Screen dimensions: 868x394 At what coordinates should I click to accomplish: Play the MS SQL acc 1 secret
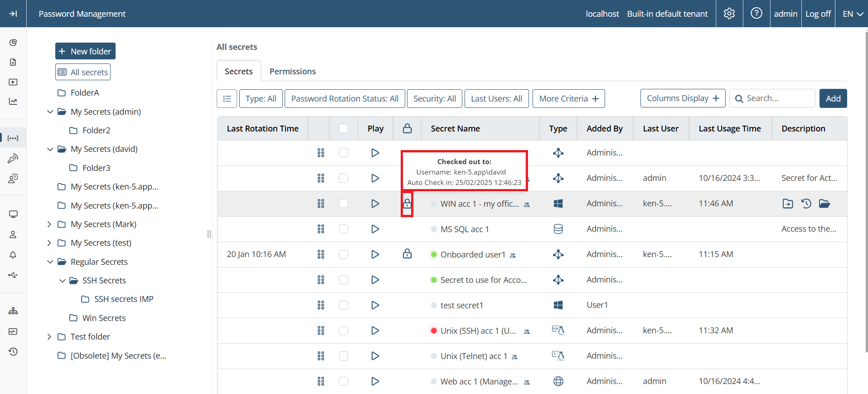pos(375,229)
